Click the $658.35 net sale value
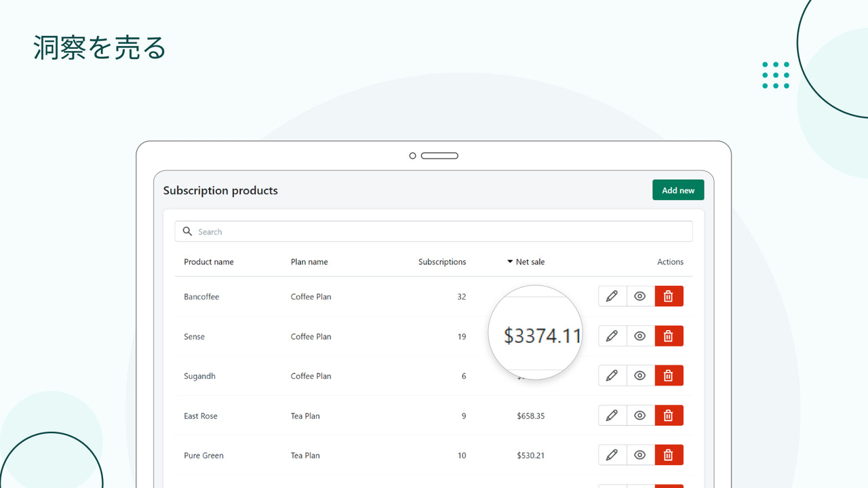 click(530, 416)
